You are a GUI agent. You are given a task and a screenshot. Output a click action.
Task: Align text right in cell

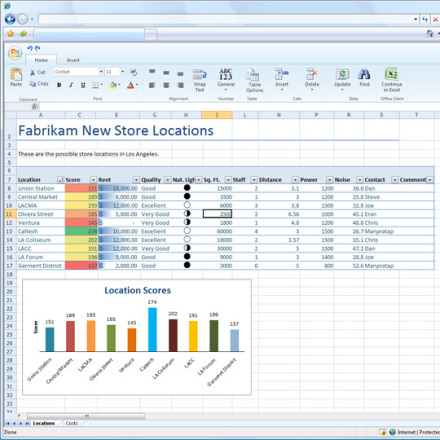click(x=180, y=85)
